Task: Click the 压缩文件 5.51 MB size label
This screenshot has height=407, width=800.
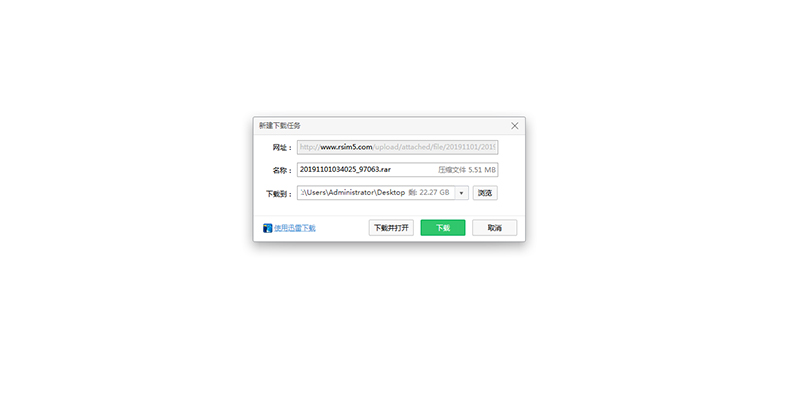Action: click(x=467, y=170)
